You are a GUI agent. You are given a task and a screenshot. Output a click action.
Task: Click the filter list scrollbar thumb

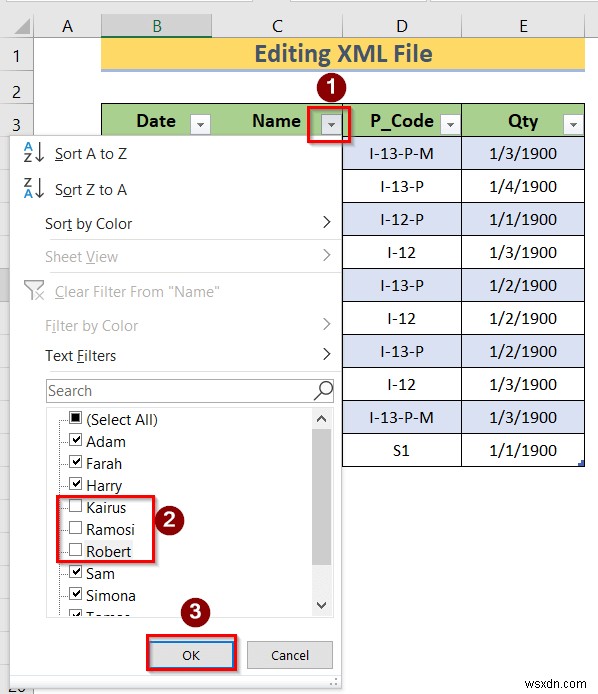click(322, 497)
